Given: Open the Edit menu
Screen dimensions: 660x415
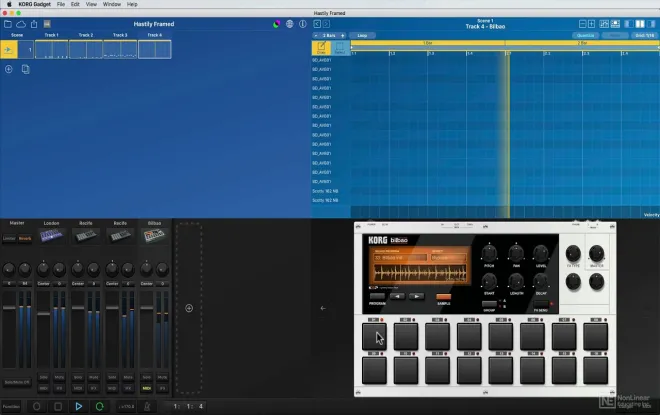Looking at the screenshot, I should pos(75,4).
